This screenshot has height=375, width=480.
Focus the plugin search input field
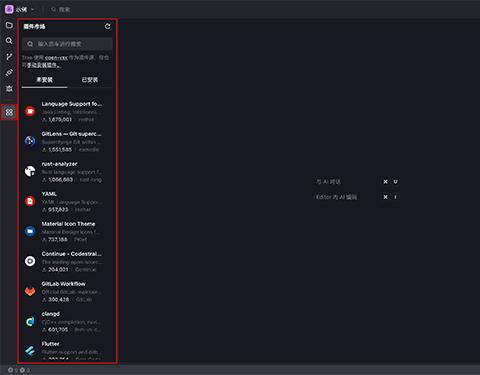pos(67,44)
